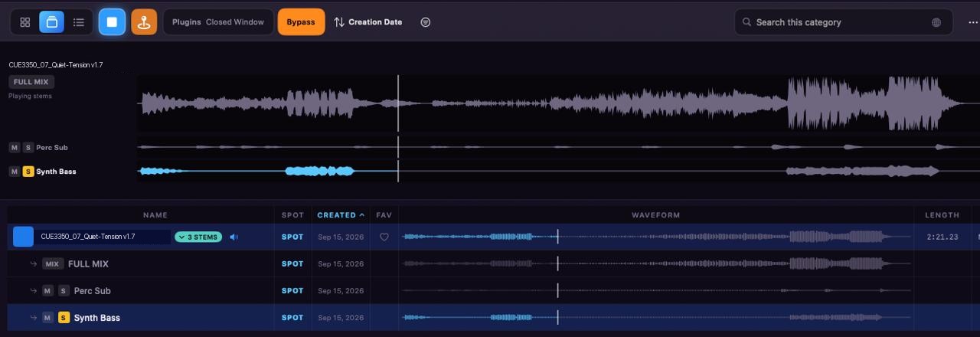Sort by the FAV column header
The image size is (980, 337).
pyautogui.click(x=384, y=215)
